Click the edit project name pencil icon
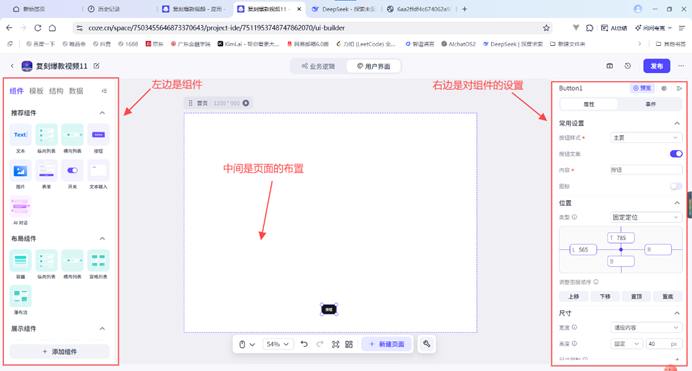 tap(96, 66)
